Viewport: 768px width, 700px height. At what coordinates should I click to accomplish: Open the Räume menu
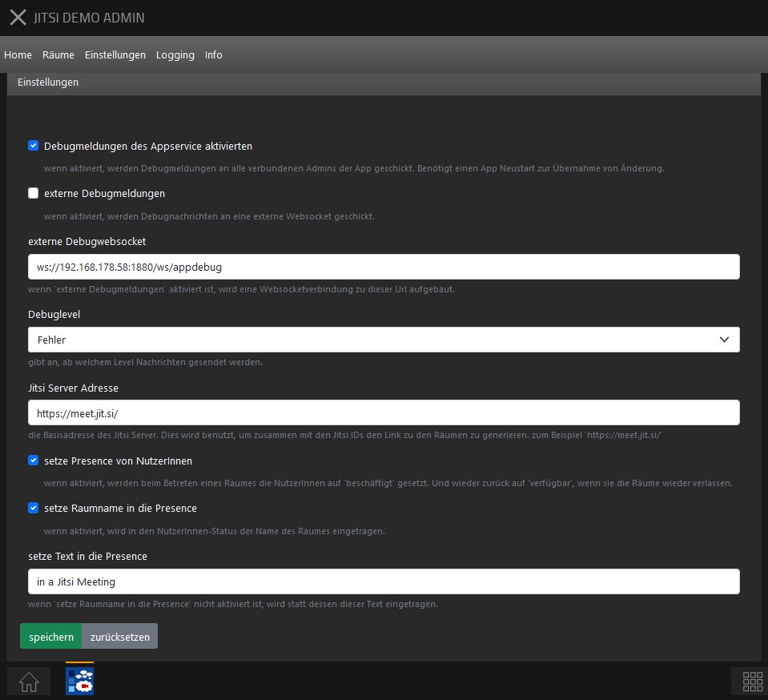[x=58, y=55]
